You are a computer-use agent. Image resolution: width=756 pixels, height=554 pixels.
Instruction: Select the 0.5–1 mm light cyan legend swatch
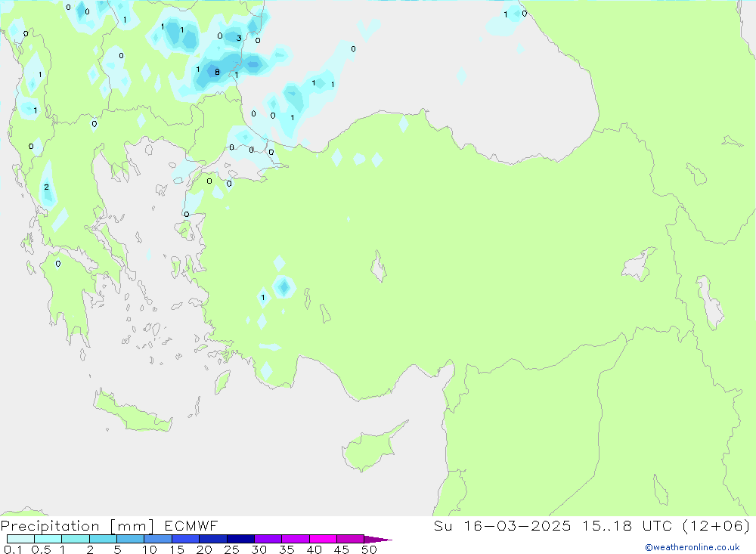pos(48,539)
